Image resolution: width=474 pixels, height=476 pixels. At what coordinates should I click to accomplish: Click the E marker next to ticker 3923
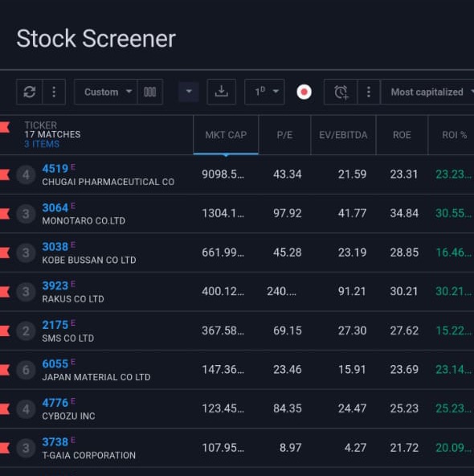(x=73, y=284)
